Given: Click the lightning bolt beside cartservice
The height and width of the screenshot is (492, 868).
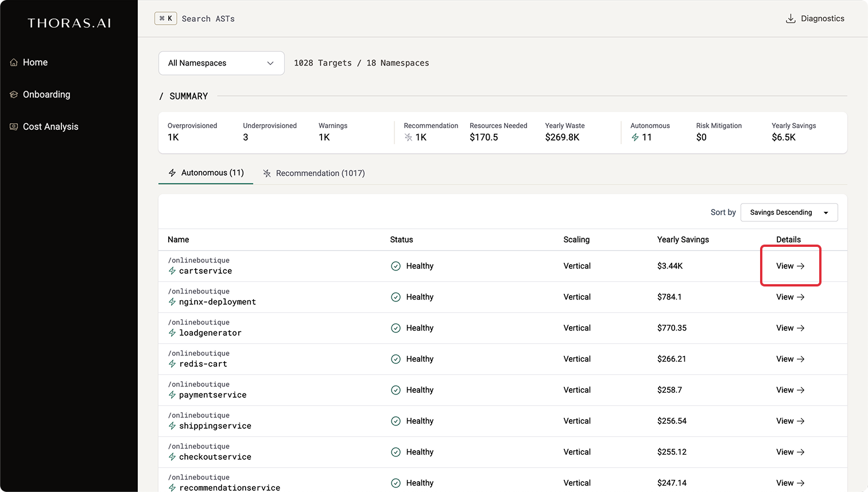Looking at the screenshot, I should pos(172,271).
